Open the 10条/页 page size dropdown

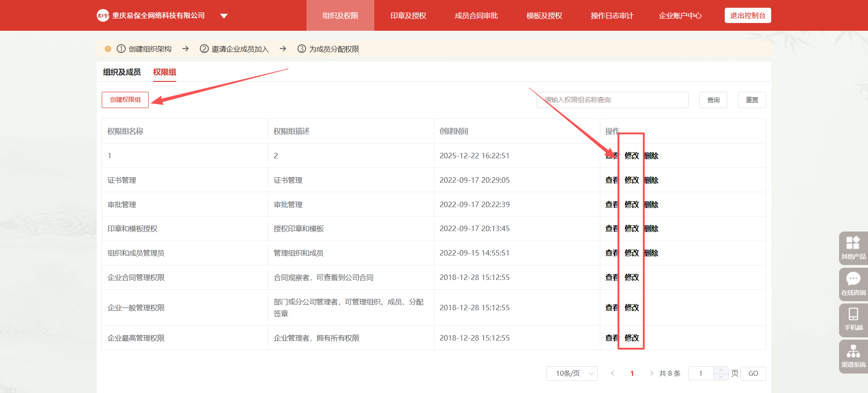coord(572,373)
